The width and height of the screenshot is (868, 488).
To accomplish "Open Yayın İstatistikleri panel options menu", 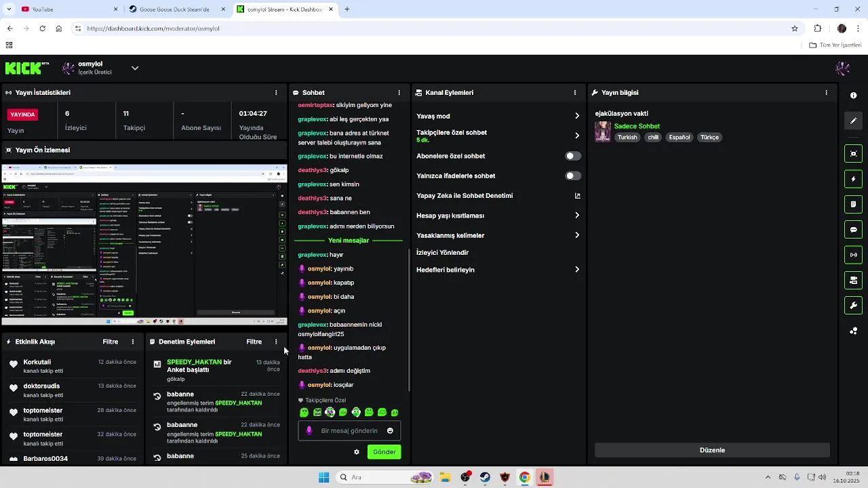I will pos(276,92).
